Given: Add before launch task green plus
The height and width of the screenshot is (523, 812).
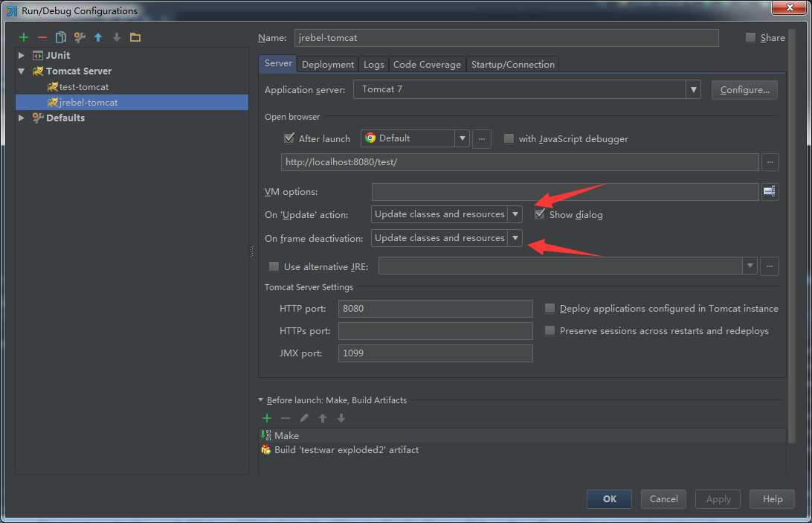Looking at the screenshot, I should [267, 418].
